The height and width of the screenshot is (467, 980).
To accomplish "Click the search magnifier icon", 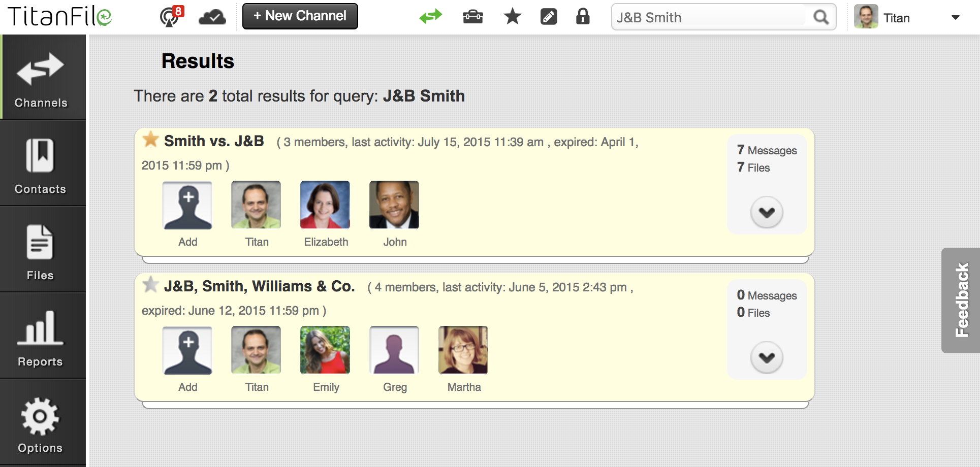I will click(820, 17).
